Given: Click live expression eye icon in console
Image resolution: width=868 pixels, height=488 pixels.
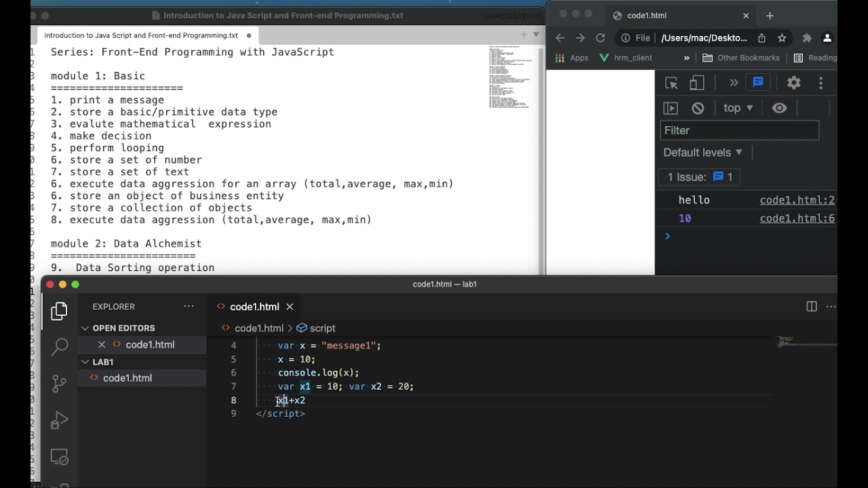Looking at the screenshot, I should click(779, 108).
